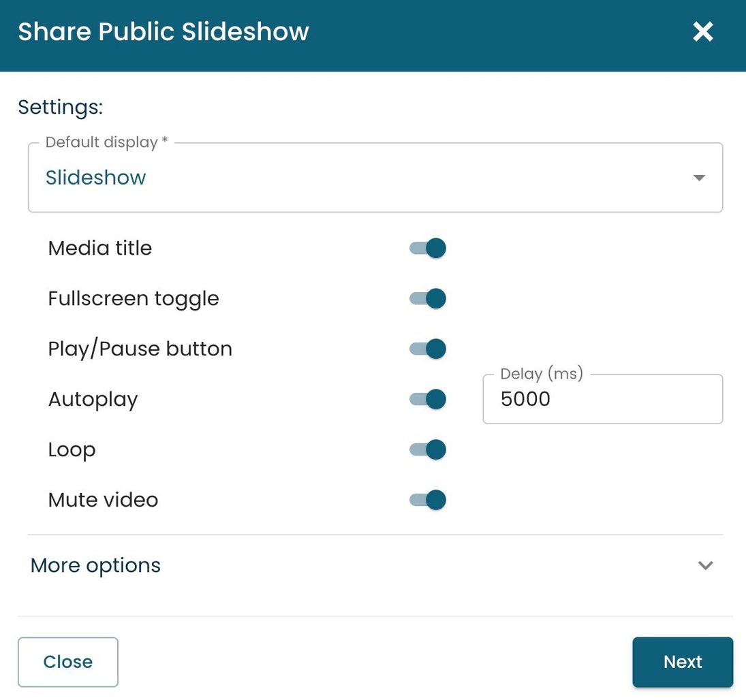
Task: Enable the Media title toggle
Action: pos(426,248)
